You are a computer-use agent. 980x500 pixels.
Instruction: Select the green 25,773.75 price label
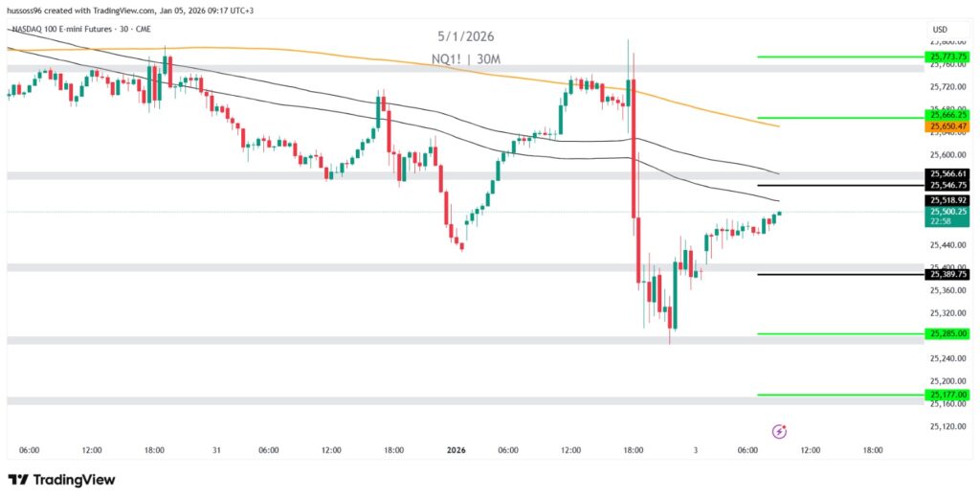point(947,57)
